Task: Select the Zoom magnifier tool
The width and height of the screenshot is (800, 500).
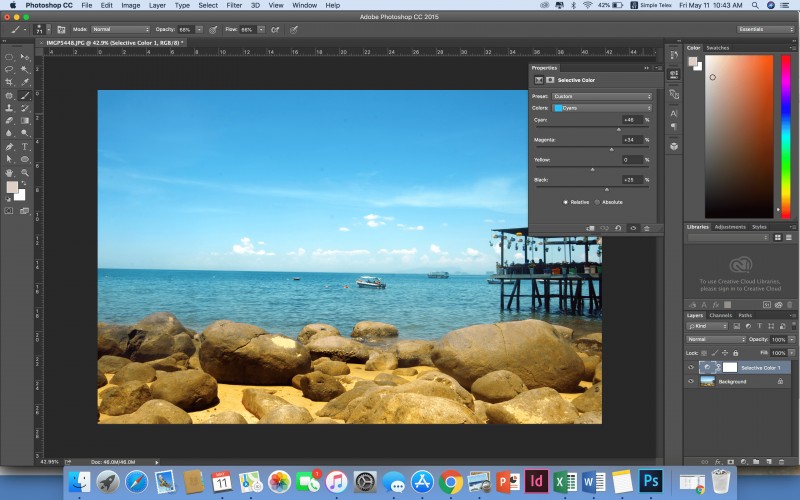Action: (25, 172)
